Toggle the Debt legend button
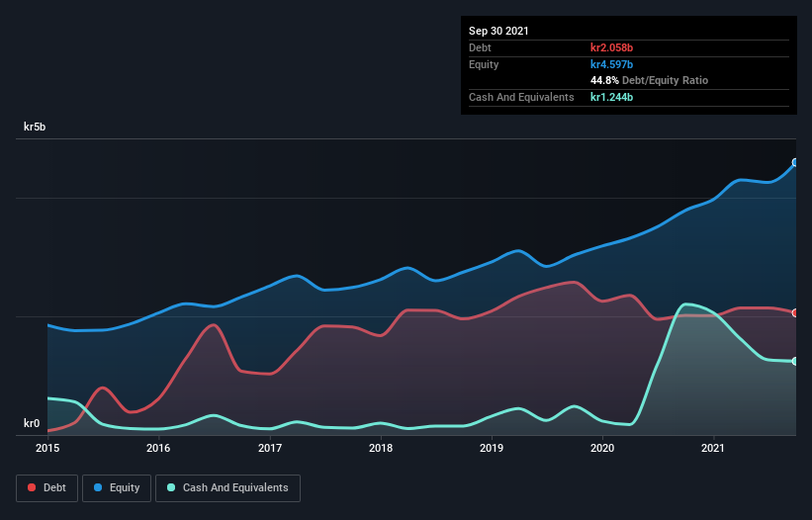This screenshot has width=812, height=520. (47, 488)
